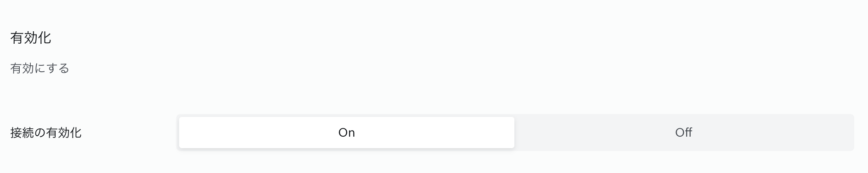This screenshot has height=173, width=868.
Task: Click the 接続の有効化 label
Action: tap(46, 133)
